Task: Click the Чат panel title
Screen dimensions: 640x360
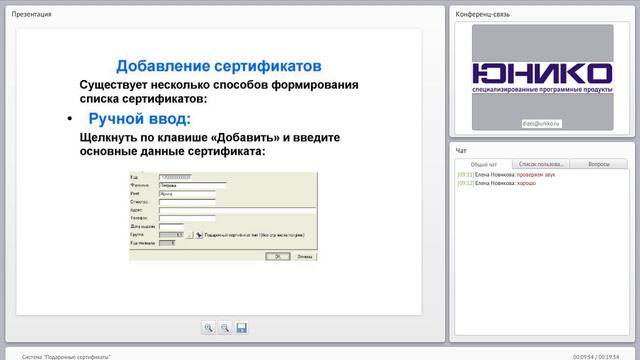Action: coord(461,151)
